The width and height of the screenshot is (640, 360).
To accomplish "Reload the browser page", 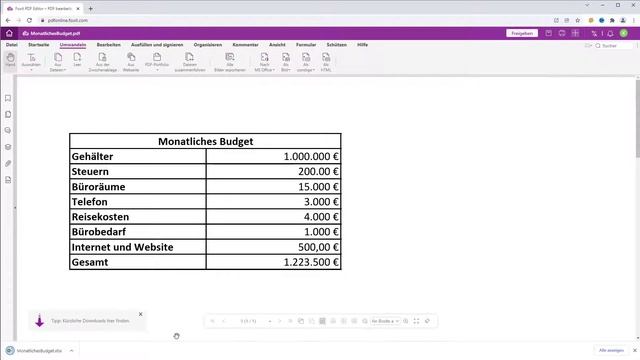I will [29, 20].
